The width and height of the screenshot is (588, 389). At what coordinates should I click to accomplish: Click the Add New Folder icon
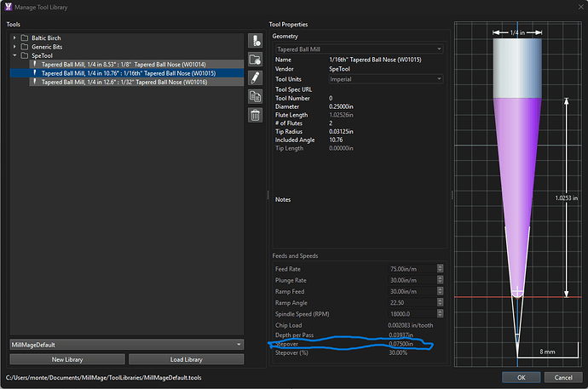coord(256,59)
